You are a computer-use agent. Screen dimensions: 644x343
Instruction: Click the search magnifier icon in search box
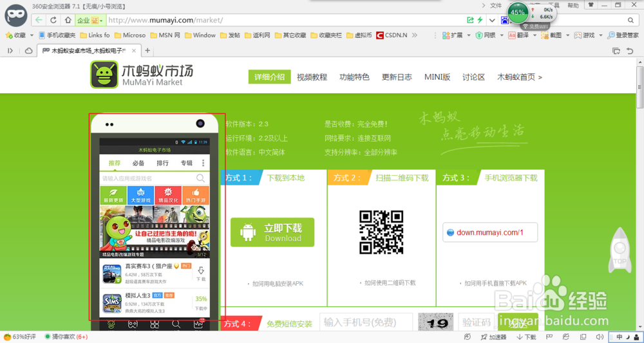tap(631, 20)
